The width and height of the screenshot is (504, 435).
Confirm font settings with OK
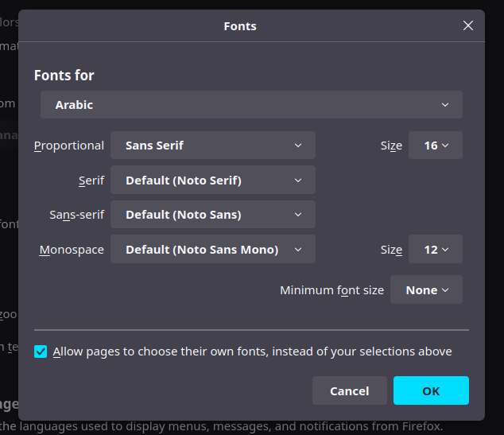pyautogui.click(x=431, y=390)
